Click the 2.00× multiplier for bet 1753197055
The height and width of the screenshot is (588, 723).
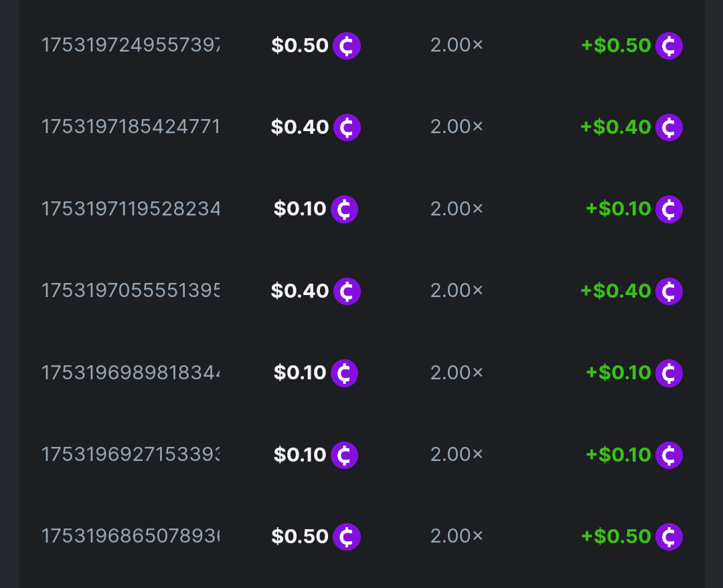point(457,290)
